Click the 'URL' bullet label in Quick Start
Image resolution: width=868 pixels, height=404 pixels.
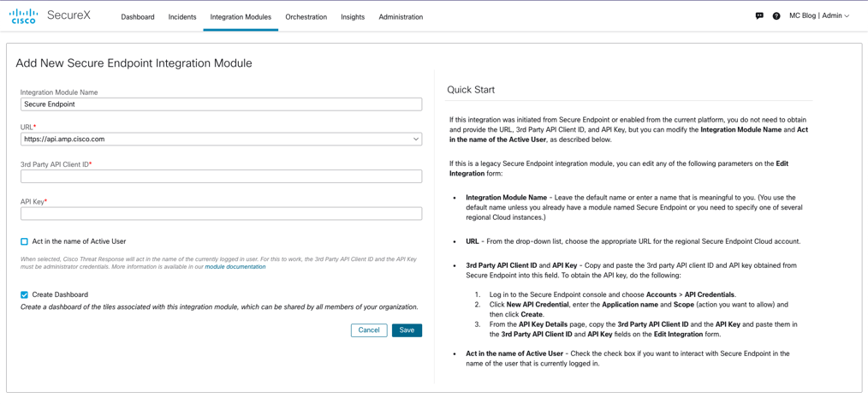[x=473, y=241]
